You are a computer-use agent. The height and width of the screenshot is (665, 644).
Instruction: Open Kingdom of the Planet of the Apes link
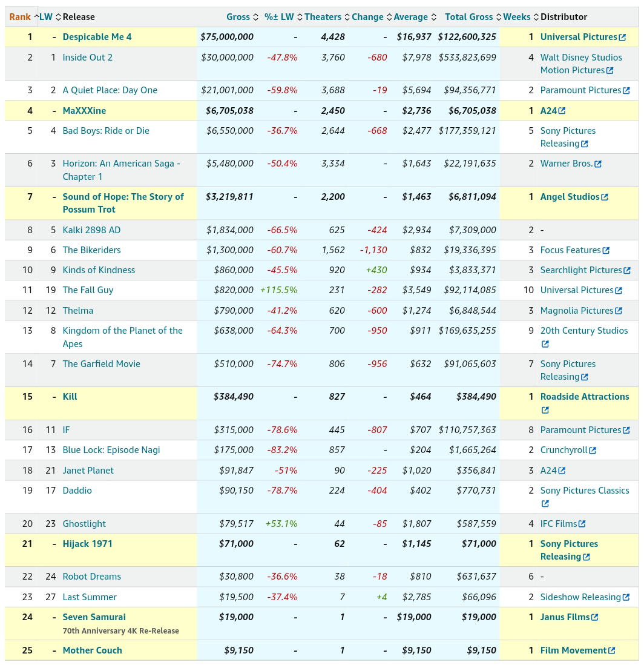[x=122, y=337]
